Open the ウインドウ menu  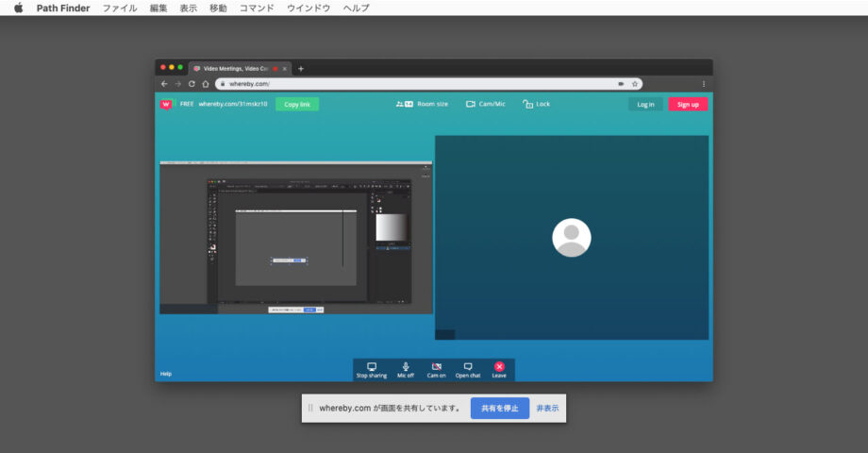[x=309, y=8]
